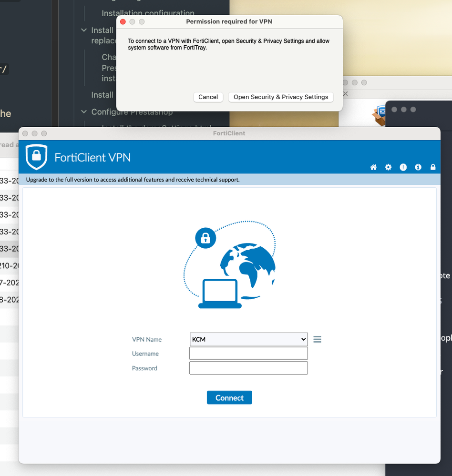Open the About info icon
This screenshot has height=476, width=452.
tap(418, 167)
